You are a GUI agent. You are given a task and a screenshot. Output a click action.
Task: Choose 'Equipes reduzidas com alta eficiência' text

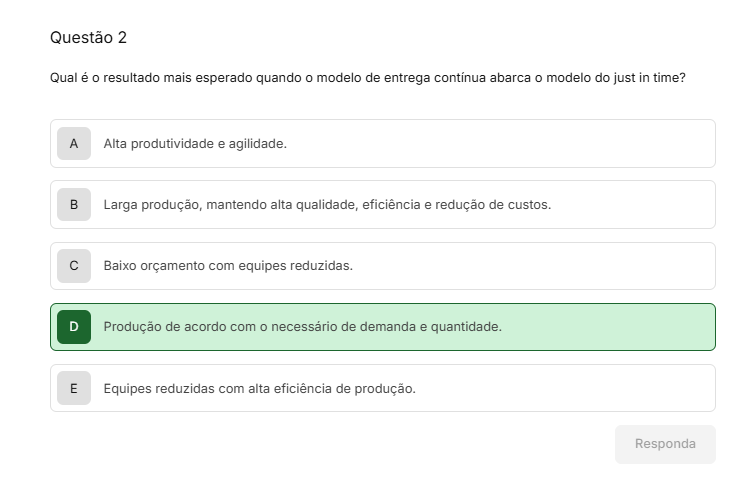pyautogui.click(x=259, y=389)
